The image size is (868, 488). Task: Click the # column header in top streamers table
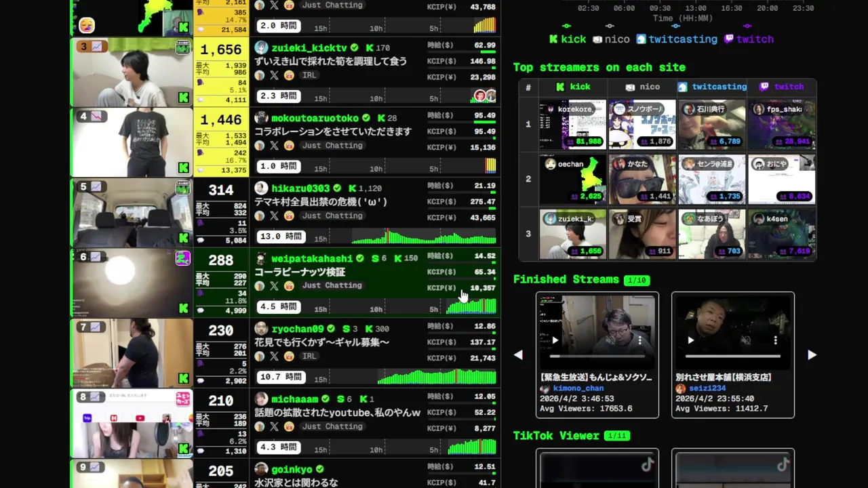click(x=528, y=87)
